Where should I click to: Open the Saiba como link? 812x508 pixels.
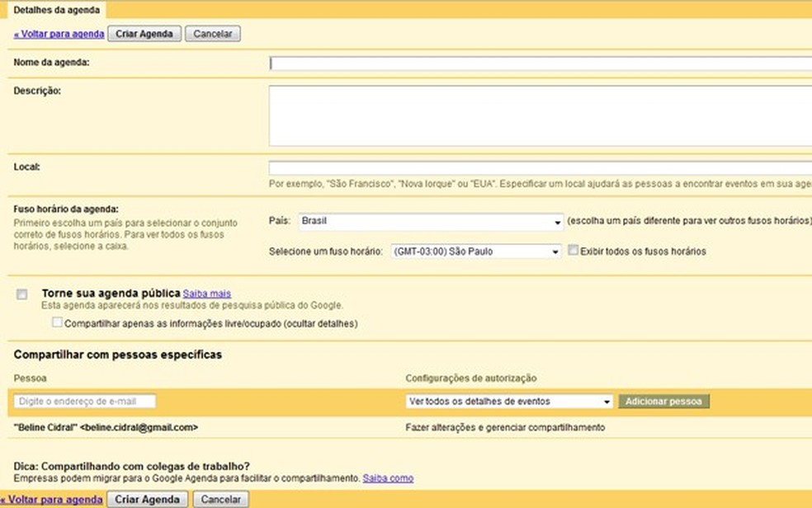coord(388,478)
